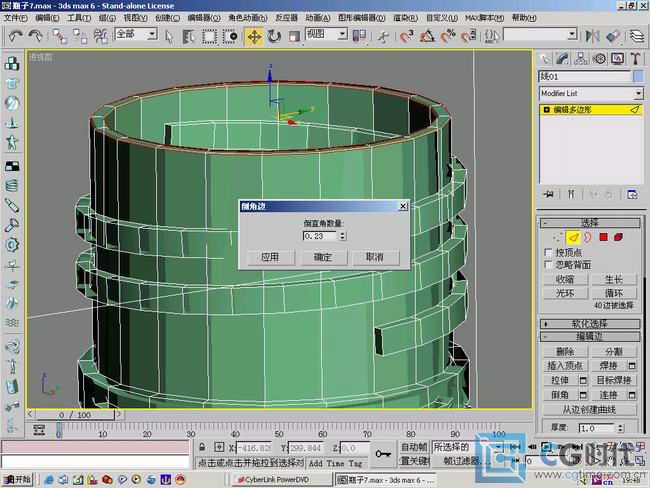Open the Hierarchy command panel tab
This screenshot has height=488, width=650.
click(x=580, y=59)
